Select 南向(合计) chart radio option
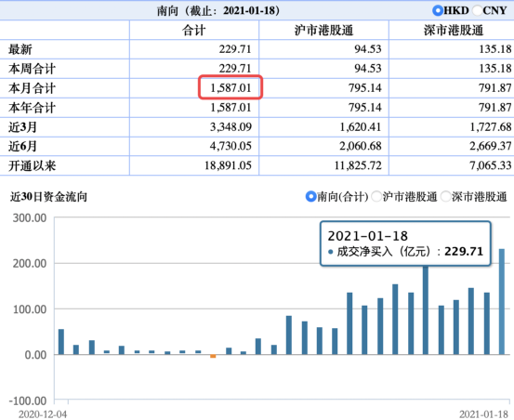Viewport: 514px width, 420px height. click(310, 197)
